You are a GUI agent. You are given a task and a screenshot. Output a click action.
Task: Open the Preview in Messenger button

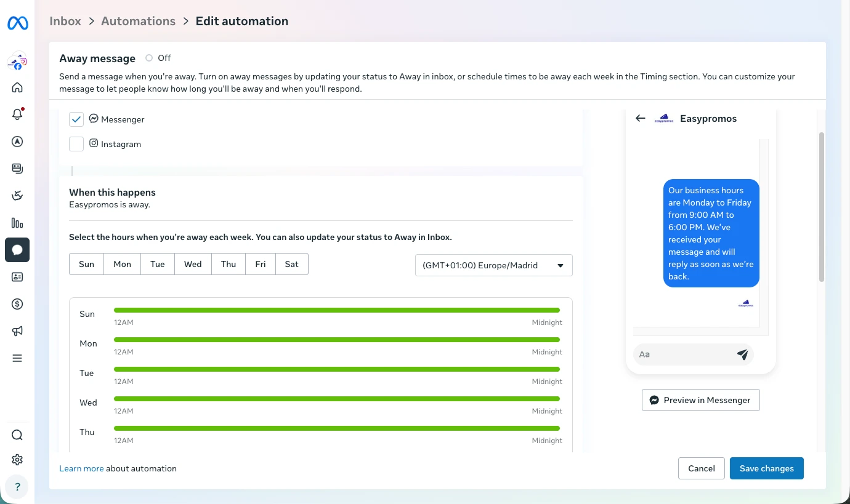(x=700, y=399)
